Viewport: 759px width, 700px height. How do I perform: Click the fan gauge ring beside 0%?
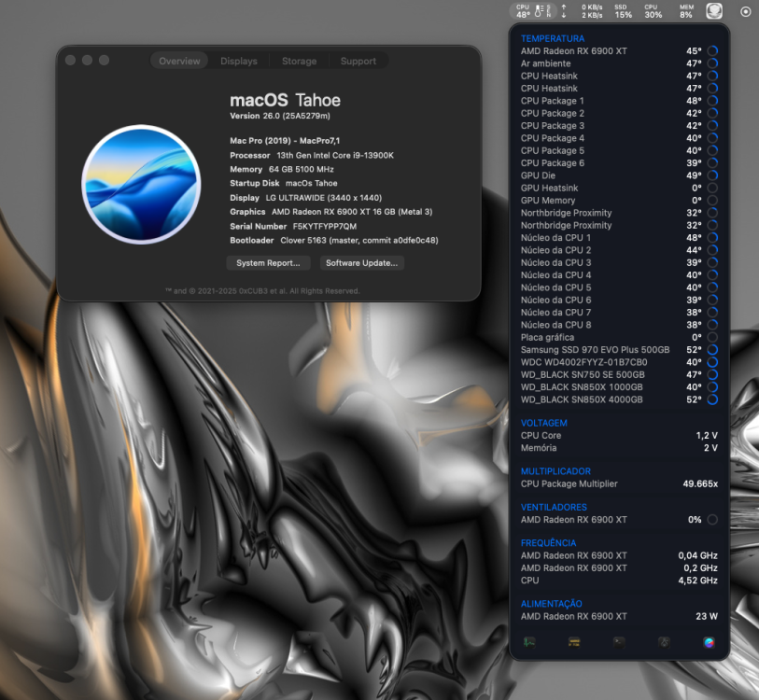(x=712, y=520)
